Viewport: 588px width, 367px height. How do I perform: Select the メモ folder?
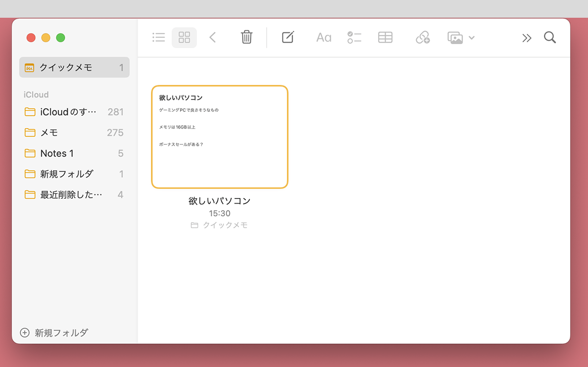coord(74,132)
